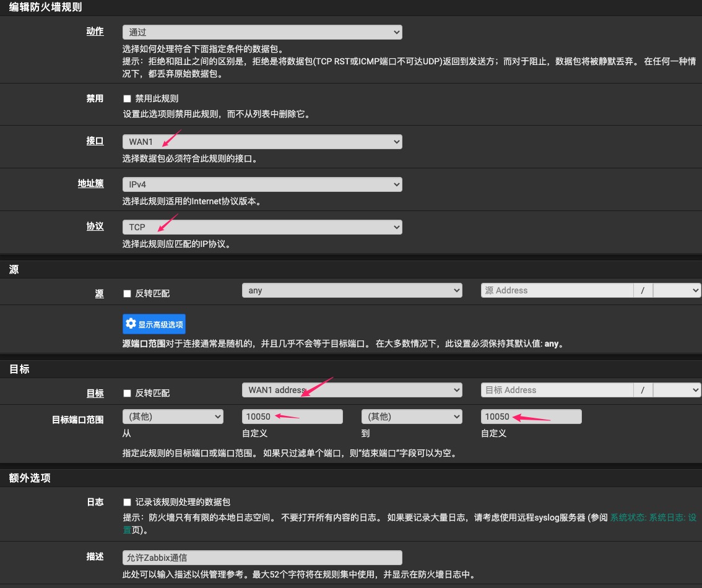Open the 协议 dropdown set to TCP
The image size is (702, 588).
pyautogui.click(x=262, y=227)
